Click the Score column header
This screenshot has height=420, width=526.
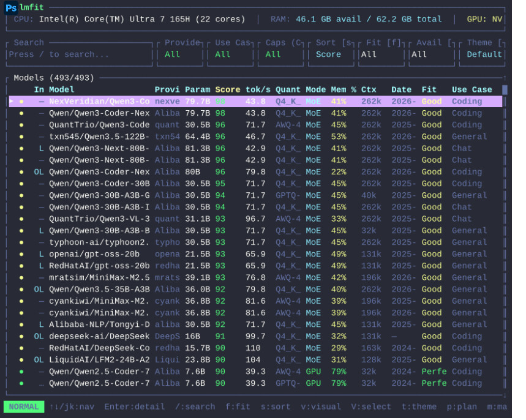[x=227, y=90]
